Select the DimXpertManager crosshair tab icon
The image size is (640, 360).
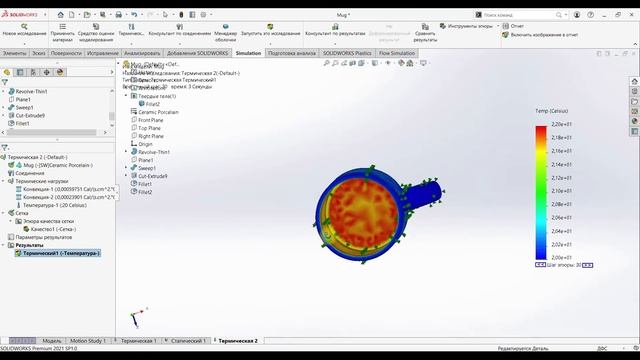pos(47,72)
